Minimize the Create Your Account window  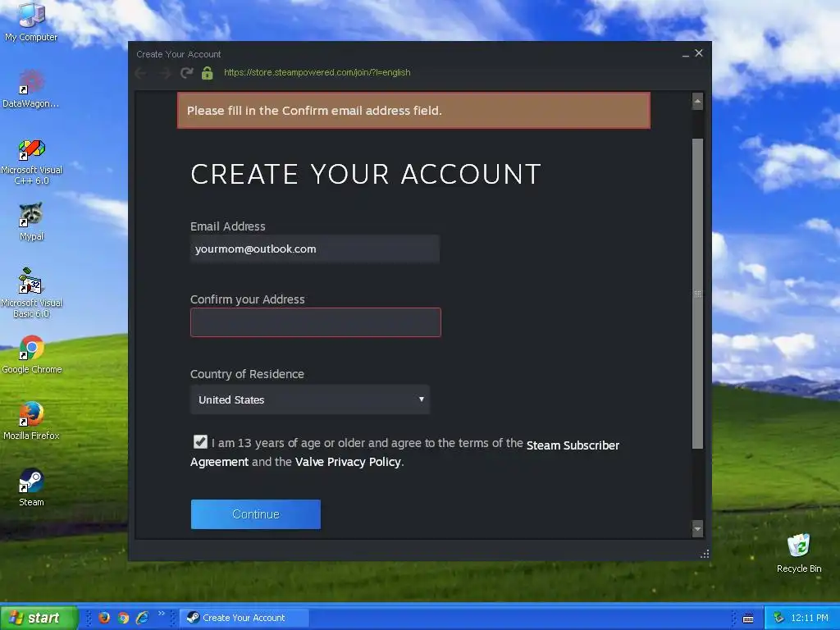(686, 53)
